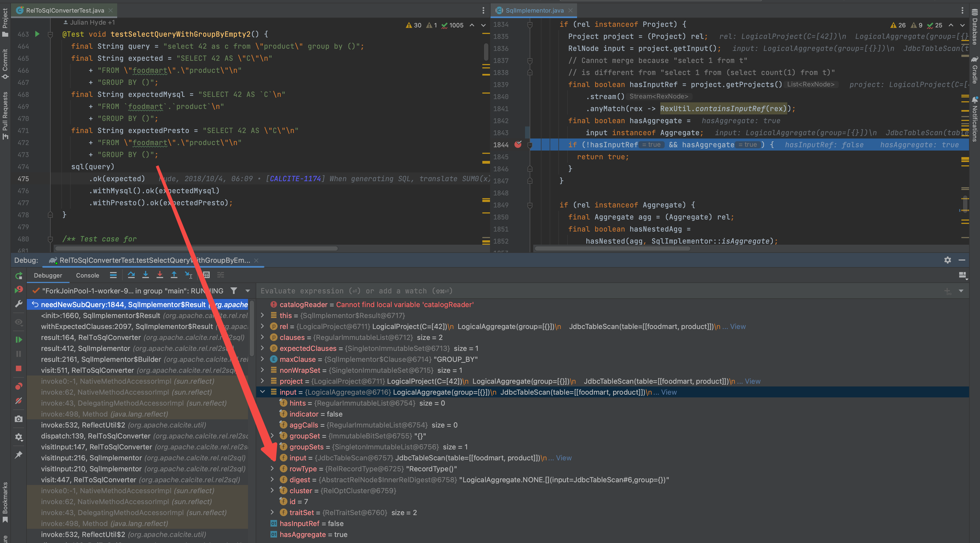The height and width of the screenshot is (543, 980).
Task: Collapse the expanded 'input' LogicalAggregate node
Action: (262, 392)
